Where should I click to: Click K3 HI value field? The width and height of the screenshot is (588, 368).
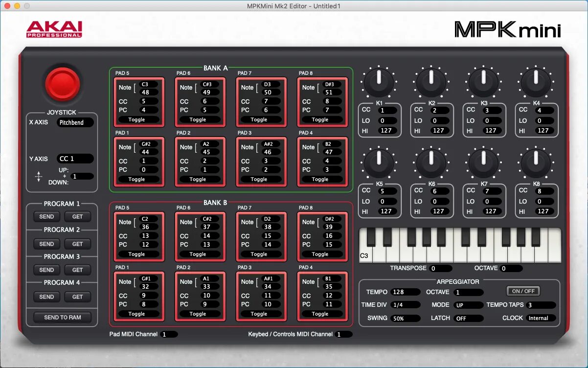pos(492,131)
